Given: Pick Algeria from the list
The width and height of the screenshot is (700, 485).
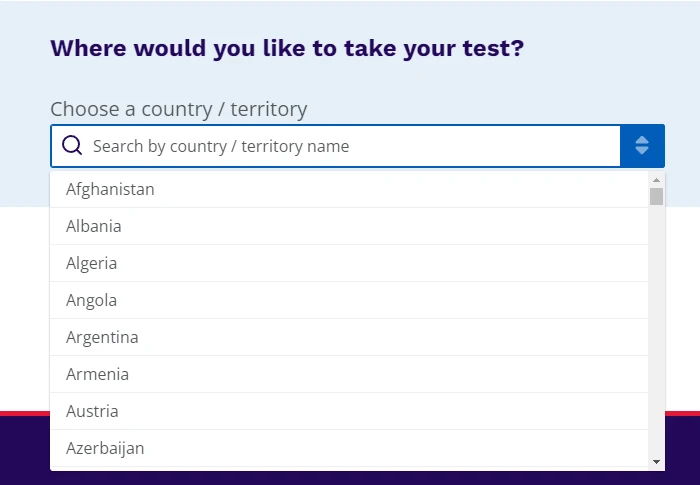Looking at the screenshot, I should point(92,263).
